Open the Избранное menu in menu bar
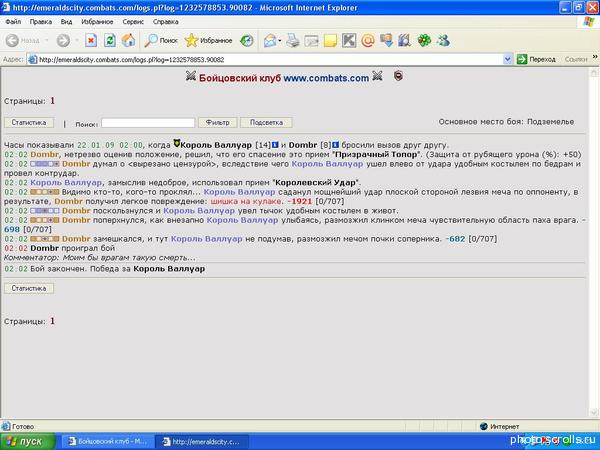 [97, 22]
